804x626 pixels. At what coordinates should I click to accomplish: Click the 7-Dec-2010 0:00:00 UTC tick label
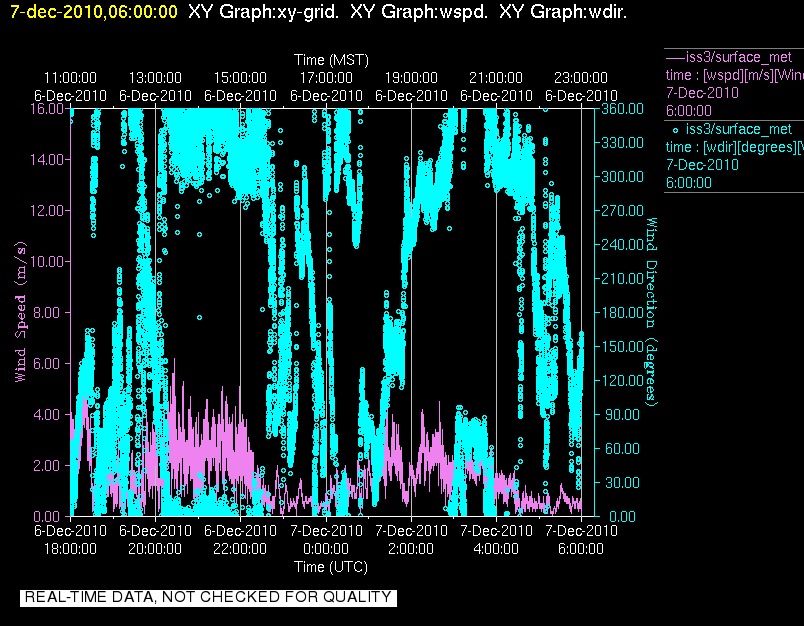pos(326,539)
